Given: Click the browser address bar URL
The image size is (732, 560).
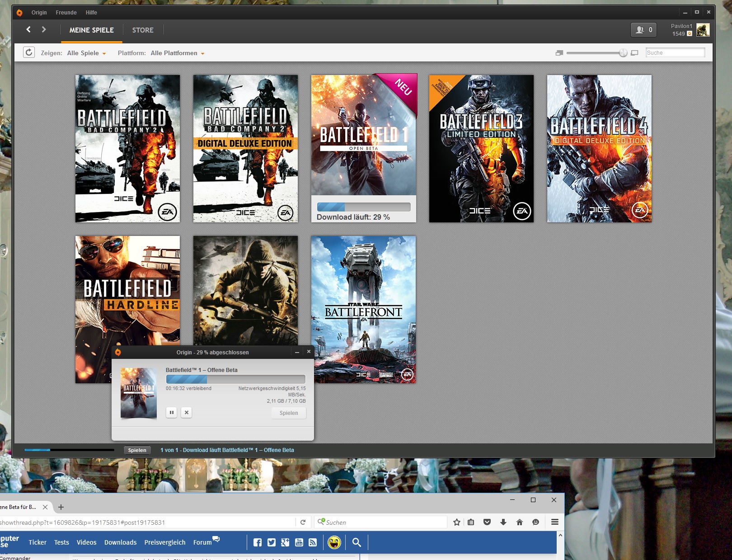Looking at the screenshot, I should point(83,522).
